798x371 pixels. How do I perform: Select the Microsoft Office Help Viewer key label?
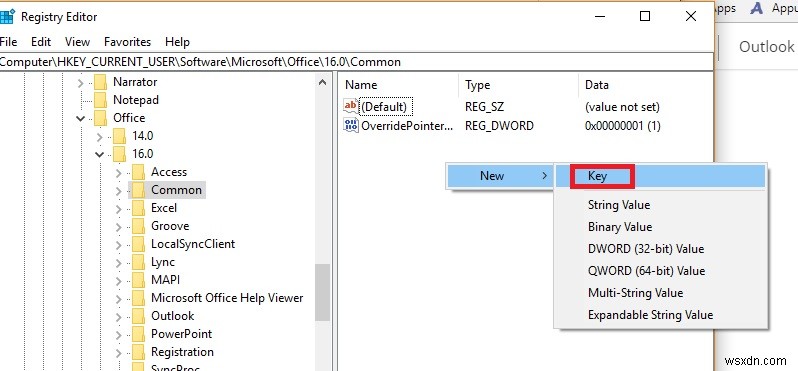pyautogui.click(x=227, y=298)
